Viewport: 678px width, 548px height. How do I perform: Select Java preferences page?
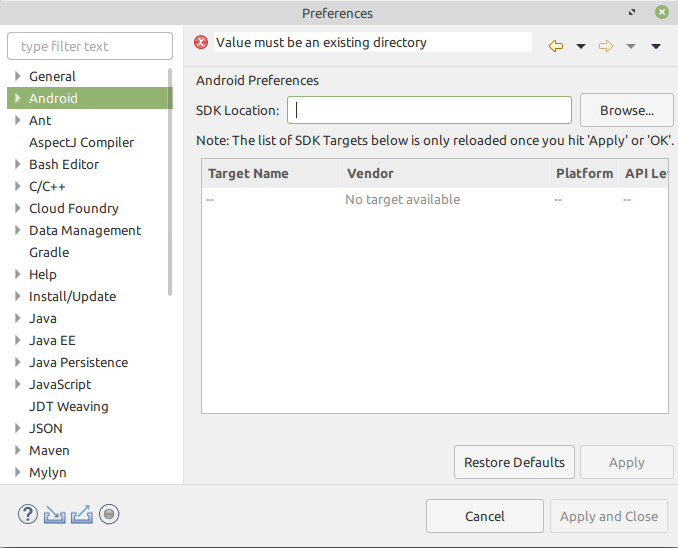coord(43,318)
